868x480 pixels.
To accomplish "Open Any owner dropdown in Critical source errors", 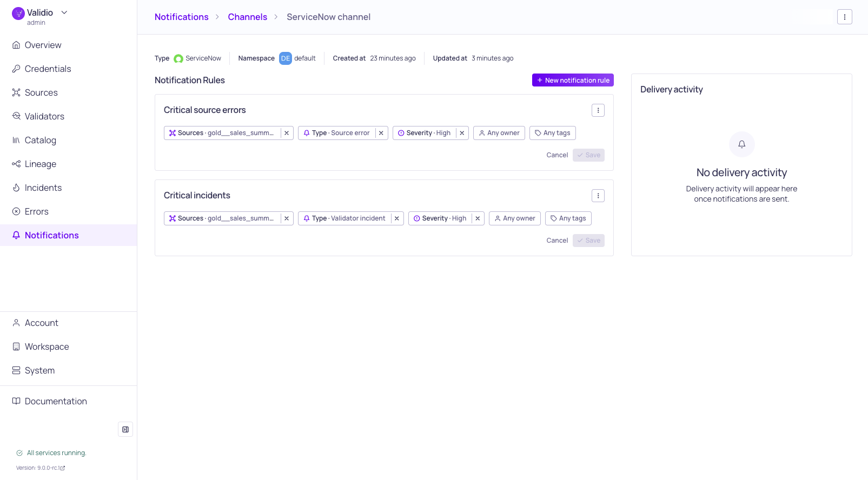I will (499, 133).
